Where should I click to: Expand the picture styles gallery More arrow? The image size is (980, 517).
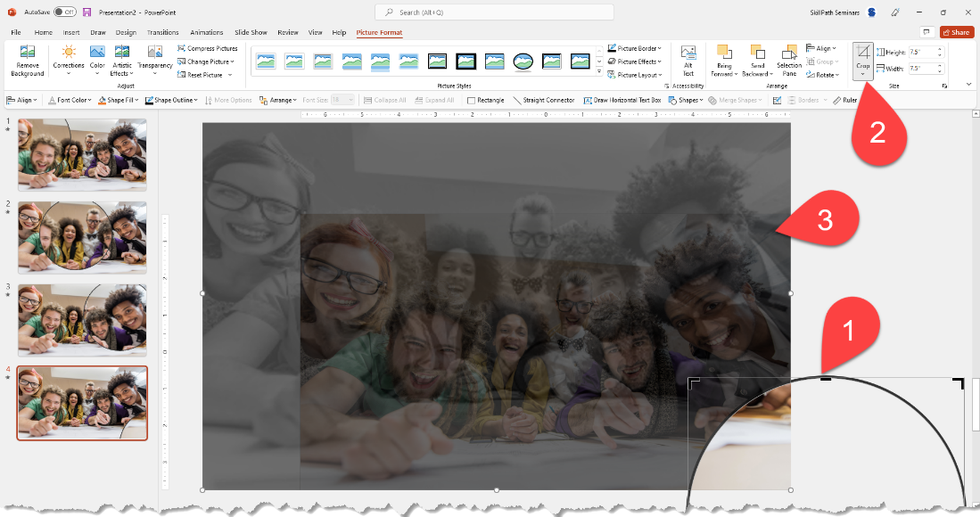pyautogui.click(x=599, y=73)
